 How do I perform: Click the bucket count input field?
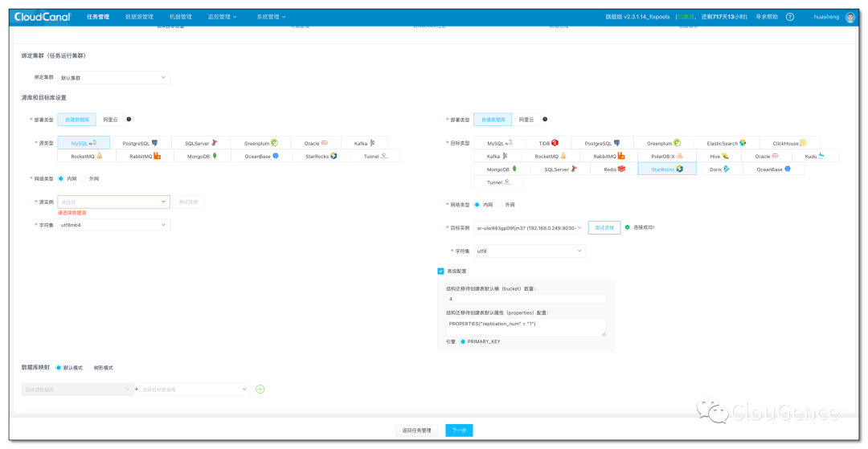526,299
